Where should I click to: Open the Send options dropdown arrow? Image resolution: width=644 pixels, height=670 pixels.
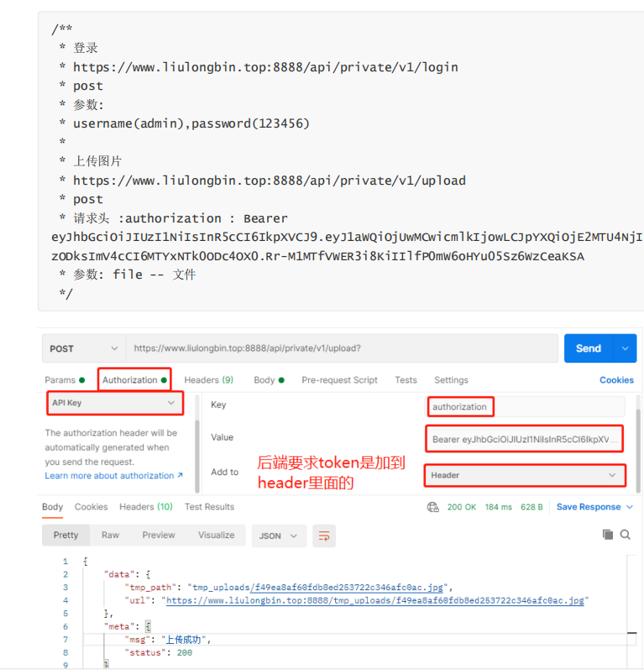coord(626,348)
